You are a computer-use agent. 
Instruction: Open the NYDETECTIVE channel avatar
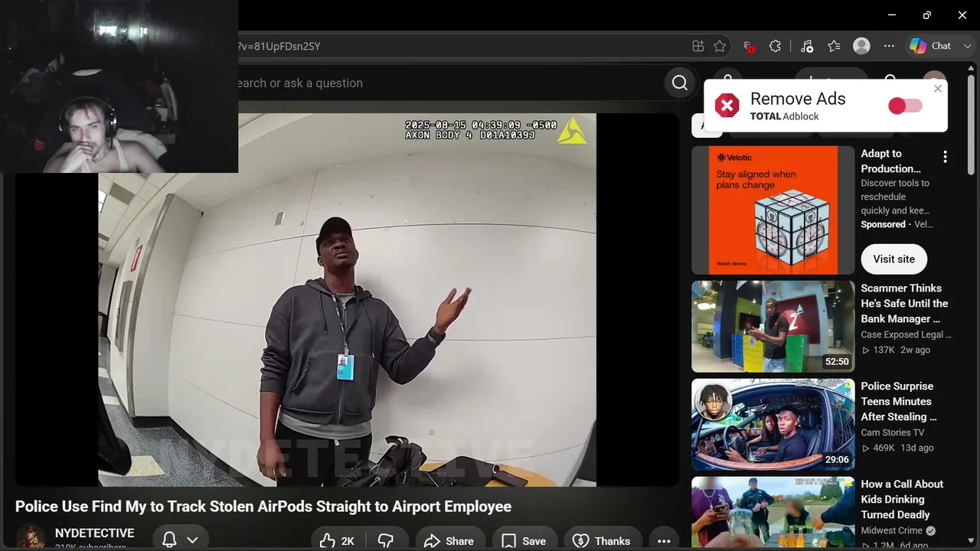pos(31,538)
